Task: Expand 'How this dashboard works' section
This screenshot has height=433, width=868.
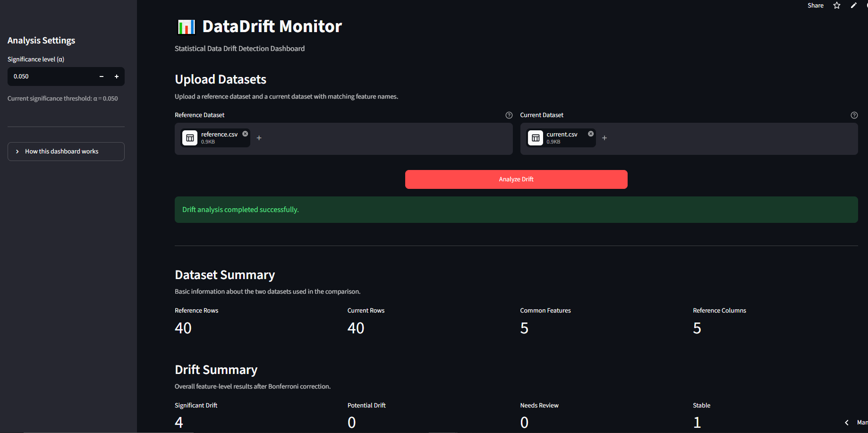Action: click(66, 152)
